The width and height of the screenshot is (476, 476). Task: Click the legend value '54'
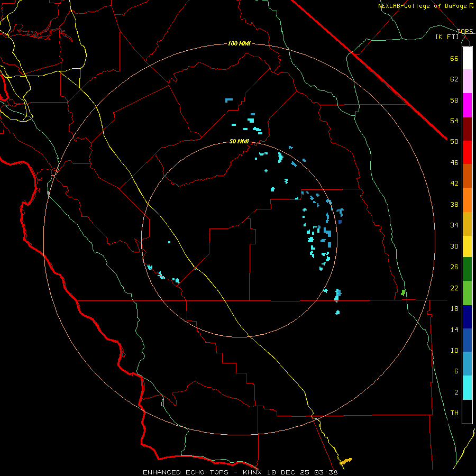coord(454,121)
